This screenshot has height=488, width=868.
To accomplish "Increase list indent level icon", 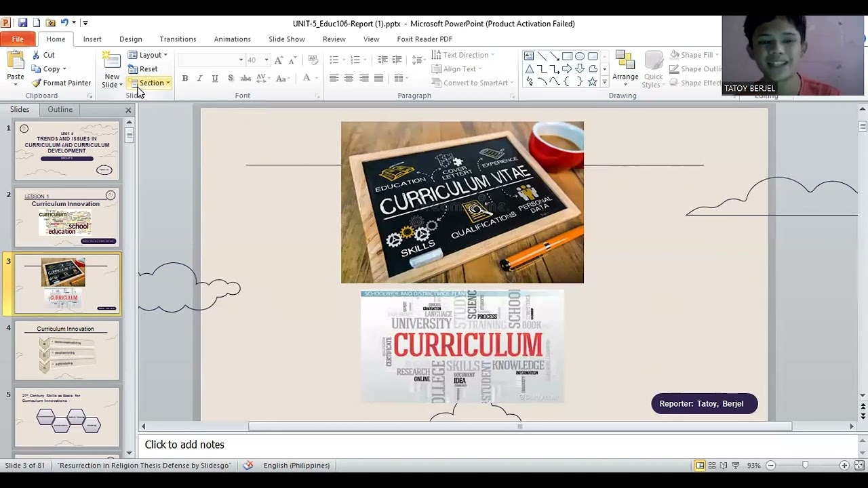I will pos(397,60).
